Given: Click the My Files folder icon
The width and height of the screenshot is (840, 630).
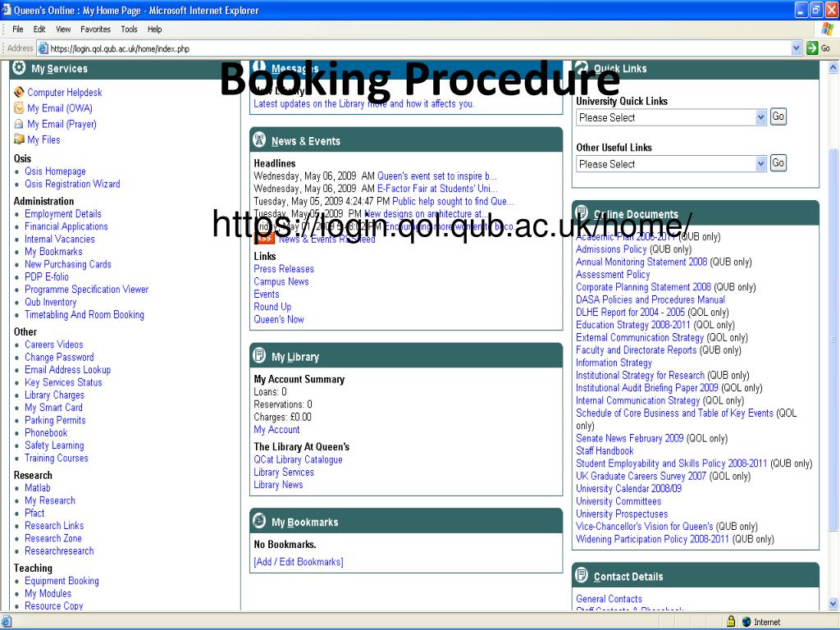Looking at the screenshot, I should pyautogui.click(x=19, y=139).
